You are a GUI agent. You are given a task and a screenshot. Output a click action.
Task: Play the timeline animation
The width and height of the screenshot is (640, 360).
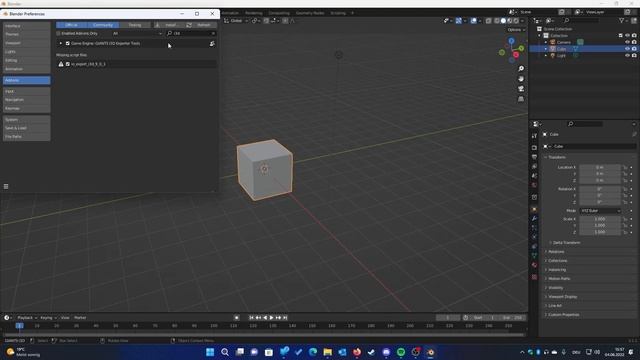tap(271, 318)
